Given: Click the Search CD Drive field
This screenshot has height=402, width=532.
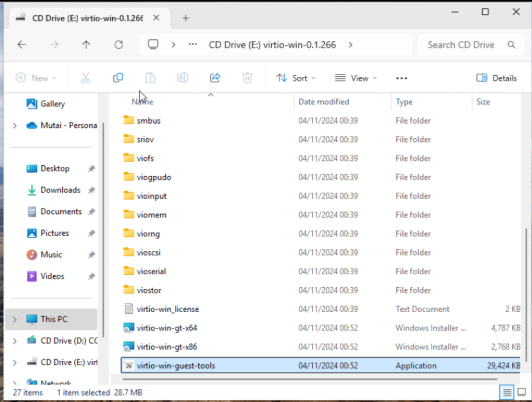Looking at the screenshot, I should pos(471,45).
